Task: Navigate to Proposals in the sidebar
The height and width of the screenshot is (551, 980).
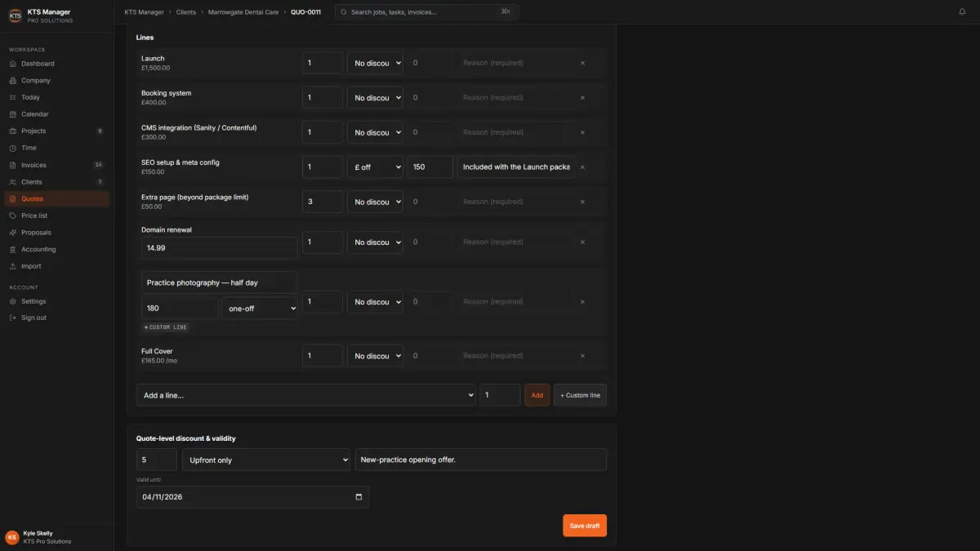Action: coord(56,233)
